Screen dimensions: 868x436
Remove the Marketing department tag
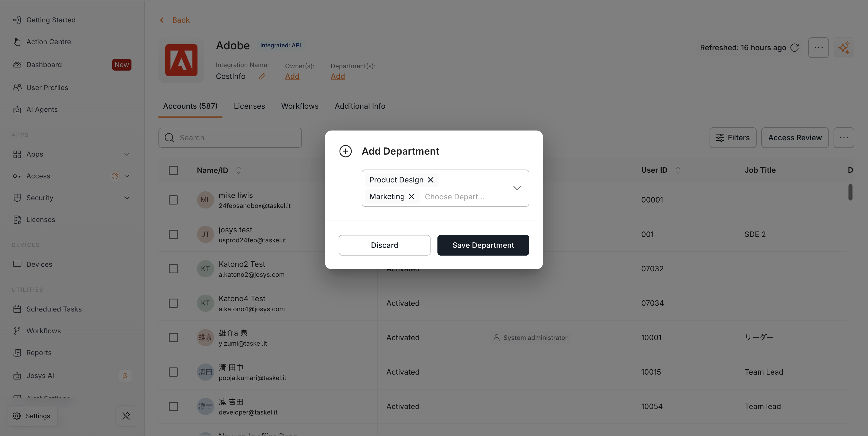(411, 196)
